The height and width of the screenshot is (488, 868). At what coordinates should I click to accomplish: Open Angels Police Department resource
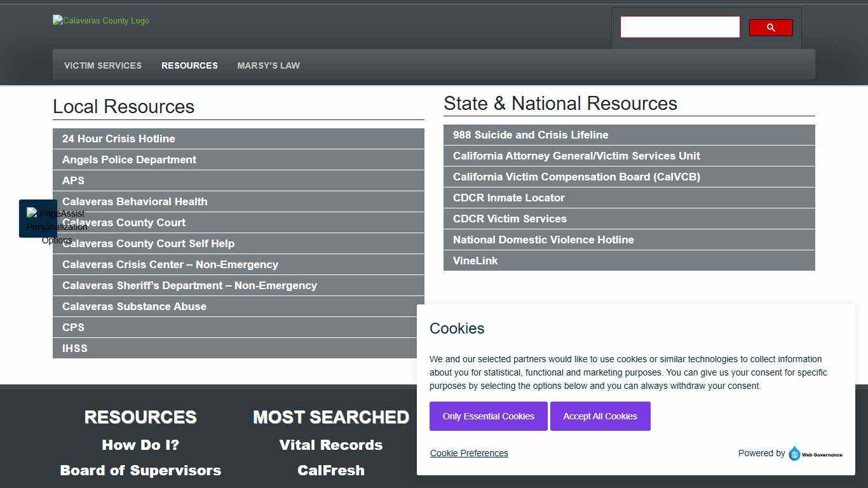point(129,159)
